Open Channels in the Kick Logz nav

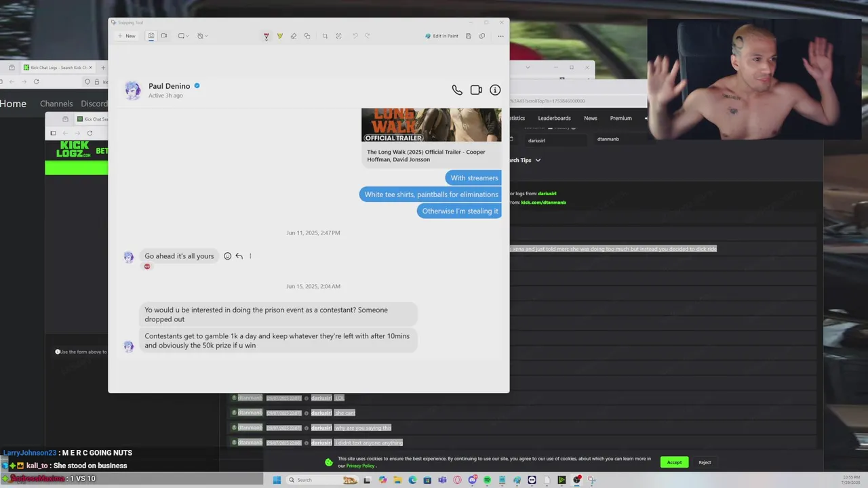[56, 104]
